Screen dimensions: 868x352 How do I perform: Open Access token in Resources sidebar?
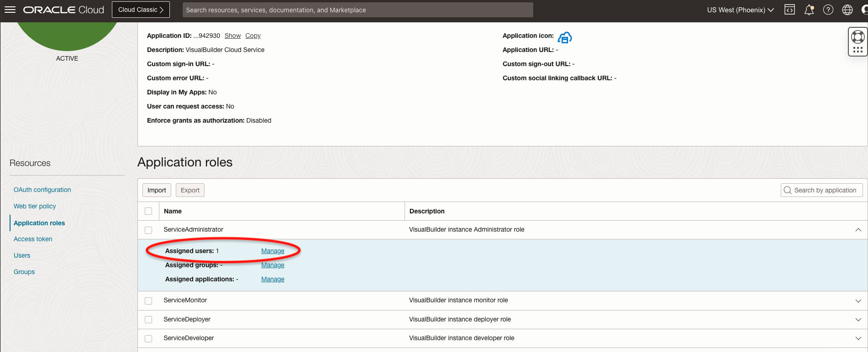pos(33,239)
